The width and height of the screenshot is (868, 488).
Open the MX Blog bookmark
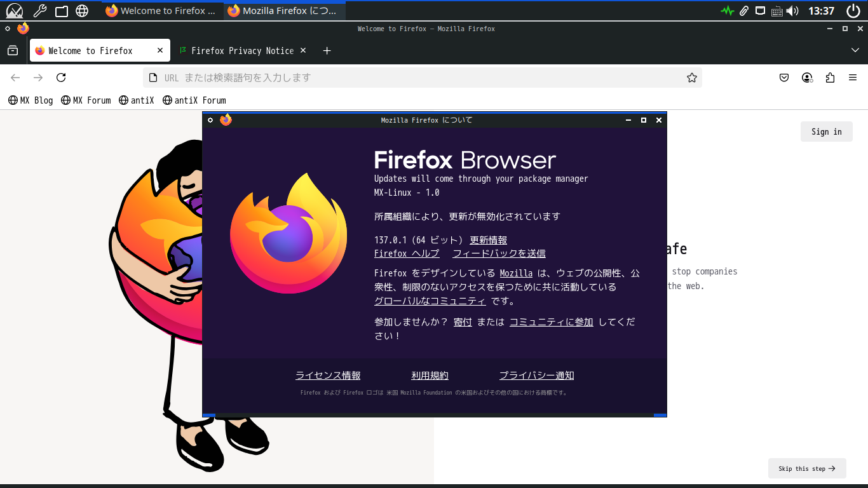click(31, 100)
